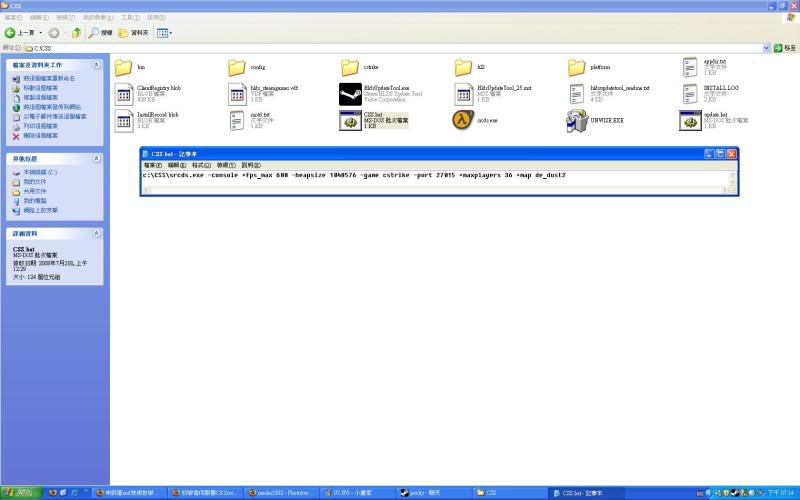The height and width of the screenshot is (500, 800).
Task: Open the cstrike folder
Action: [x=350, y=67]
